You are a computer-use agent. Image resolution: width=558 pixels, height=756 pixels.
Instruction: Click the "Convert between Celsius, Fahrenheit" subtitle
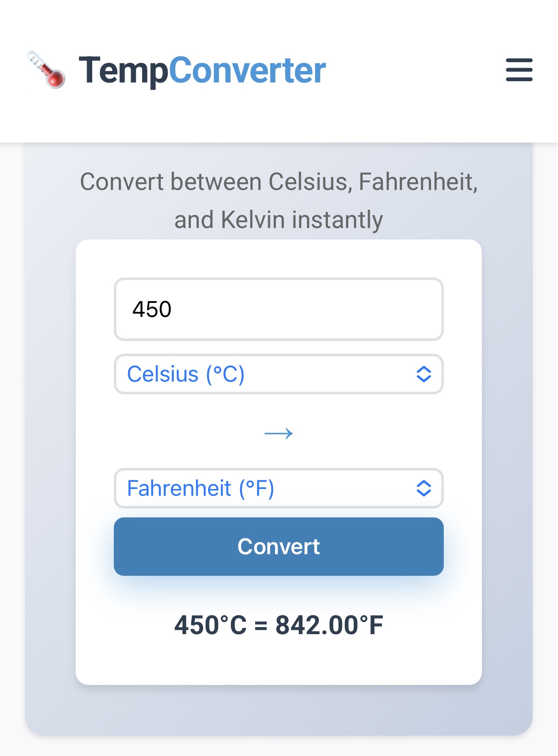point(279,182)
